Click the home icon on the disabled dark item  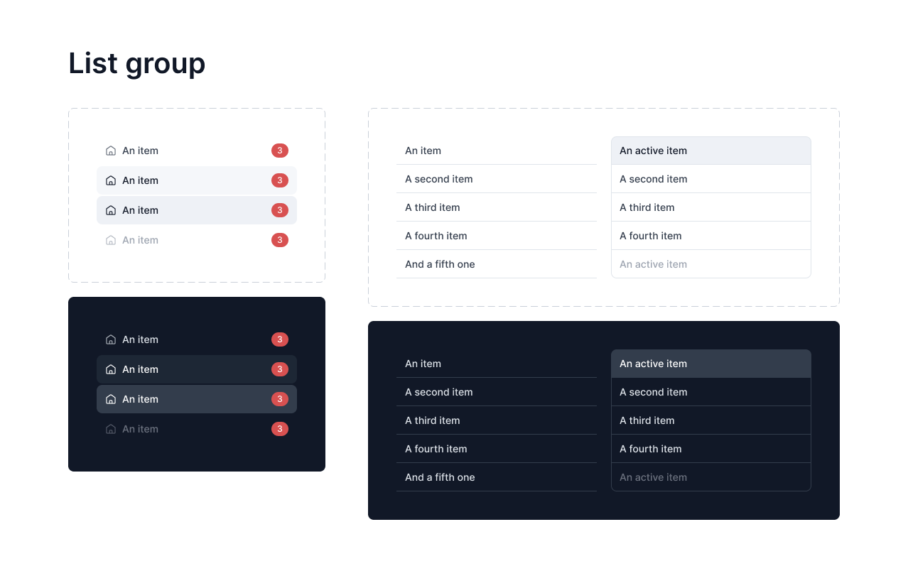(111, 429)
